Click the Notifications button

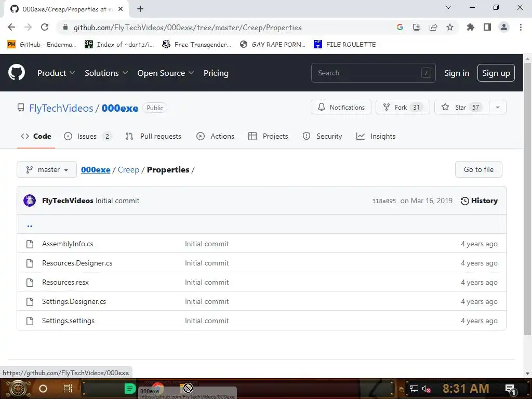[x=341, y=107]
